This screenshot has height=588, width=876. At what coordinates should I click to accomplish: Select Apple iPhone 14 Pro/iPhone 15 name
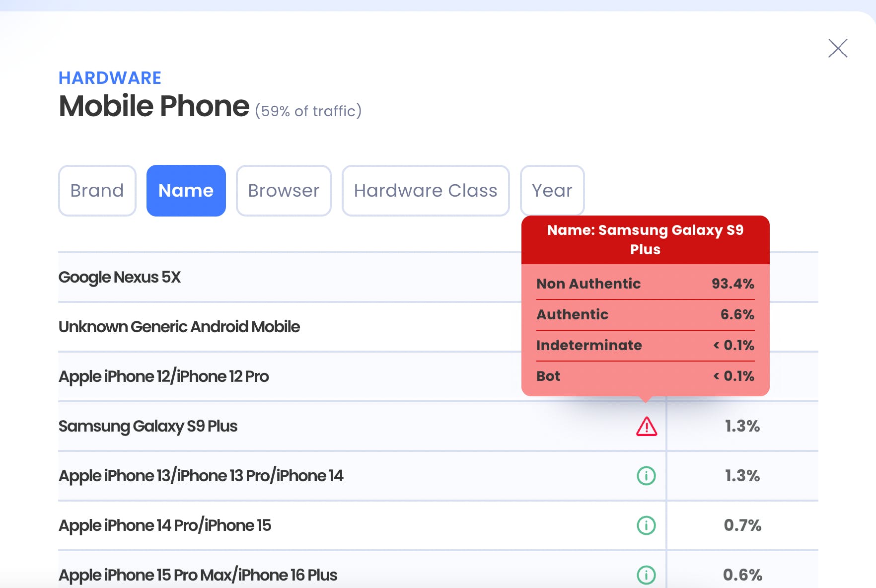pos(165,525)
